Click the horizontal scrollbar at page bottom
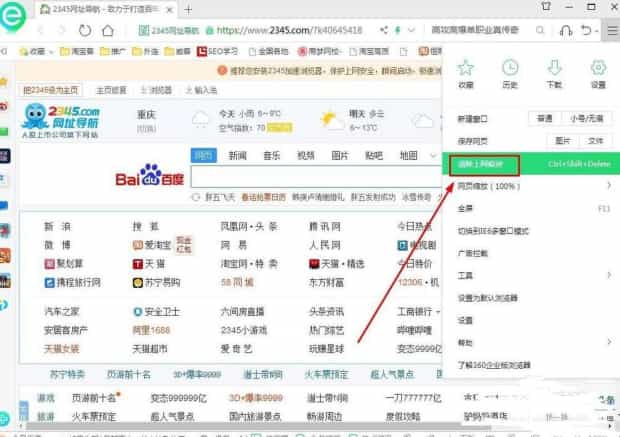This screenshot has width=620, height=437. pos(258,427)
